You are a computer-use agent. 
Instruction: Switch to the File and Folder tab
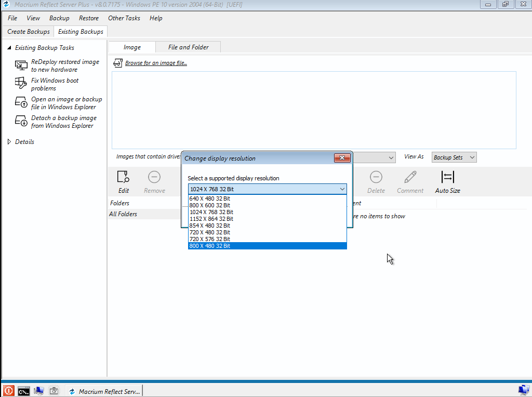pyautogui.click(x=188, y=47)
